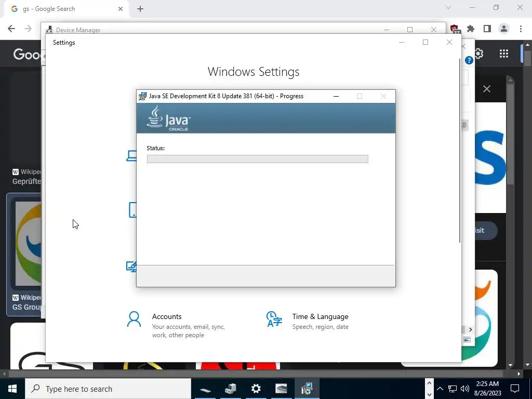Image resolution: width=532 pixels, height=399 pixels.
Task: Maximize the Device Manager window
Action: click(x=410, y=30)
